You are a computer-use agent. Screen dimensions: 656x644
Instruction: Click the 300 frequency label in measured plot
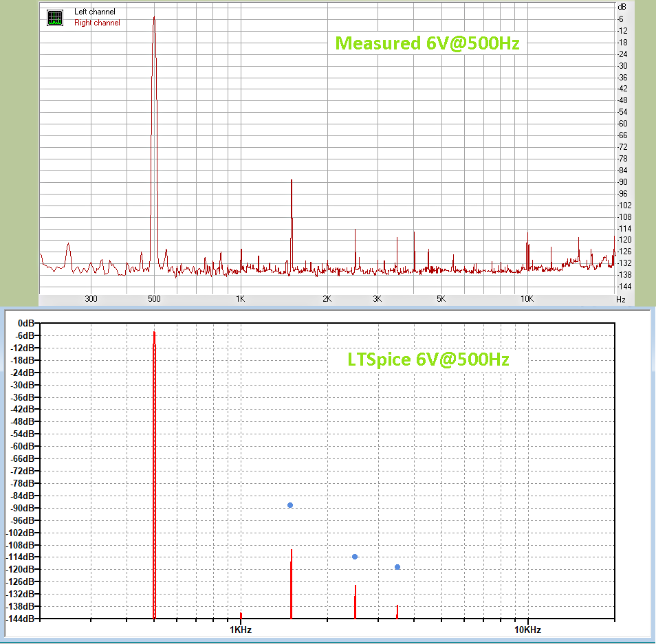point(91,298)
